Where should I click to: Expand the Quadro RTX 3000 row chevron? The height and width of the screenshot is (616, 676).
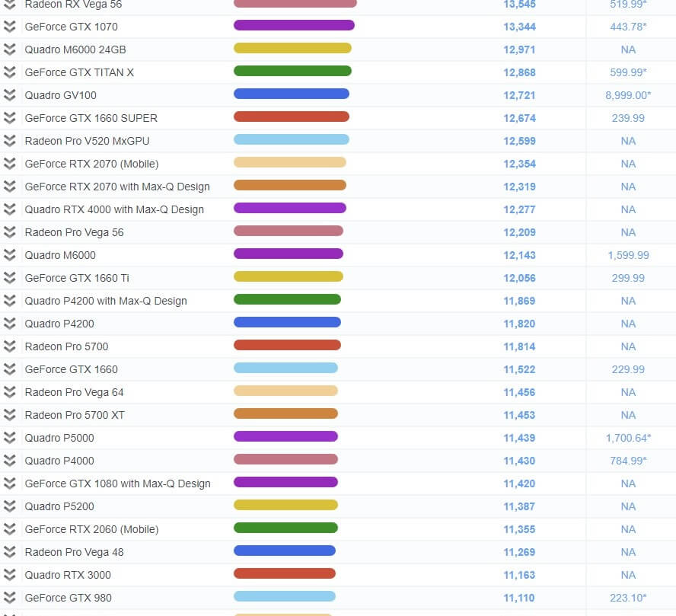coord(9,575)
